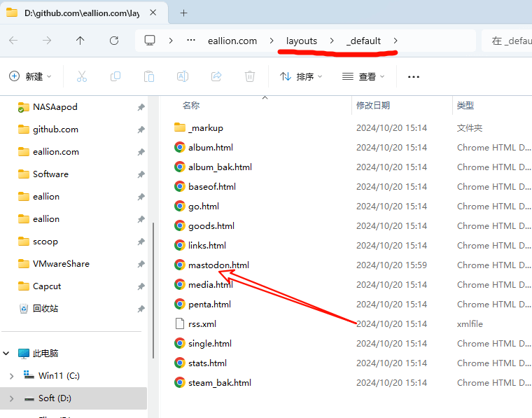This screenshot has width=532, height=418.
Task: Open the scoop pinned folder
Action: pyautogui.click(x=45, y=242)
